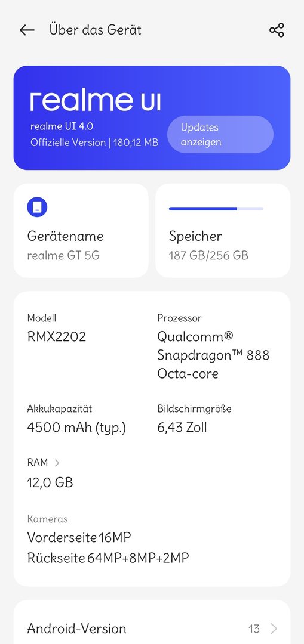The height and width of the screenshot is (644, 304).
Task: Expand RAM details via chevron
Action: [x=57, y=463]
